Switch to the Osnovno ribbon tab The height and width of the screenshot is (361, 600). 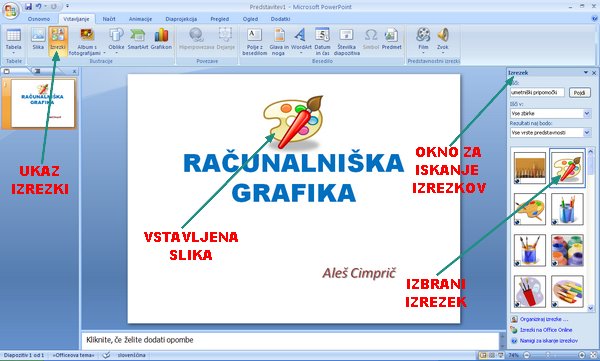(x=39, y=19)
